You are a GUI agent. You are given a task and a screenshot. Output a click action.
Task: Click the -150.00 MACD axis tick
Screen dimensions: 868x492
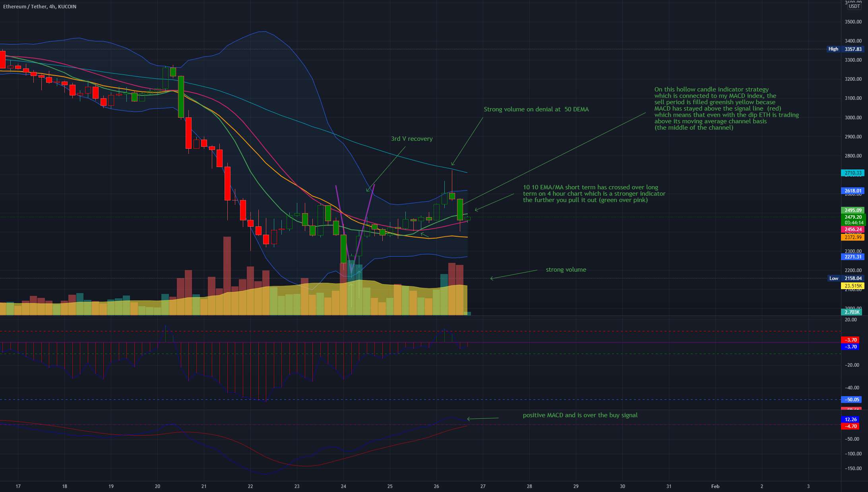click(x=853, y=469)
